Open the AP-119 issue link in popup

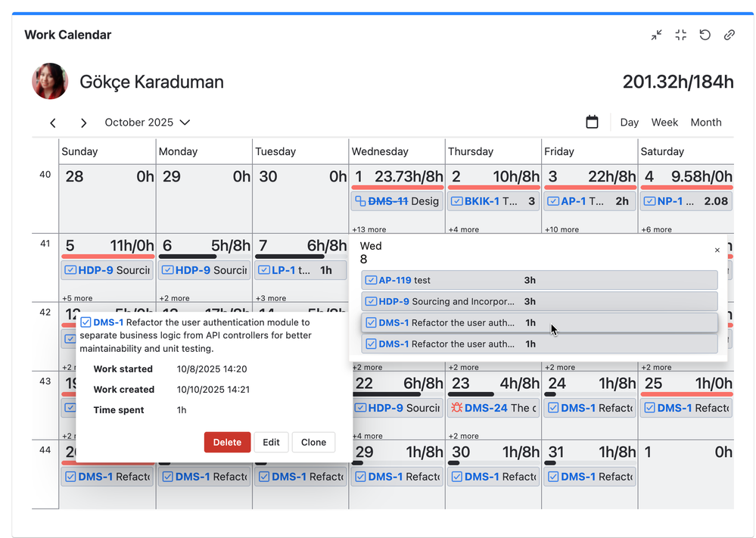[x=394, y=280]
